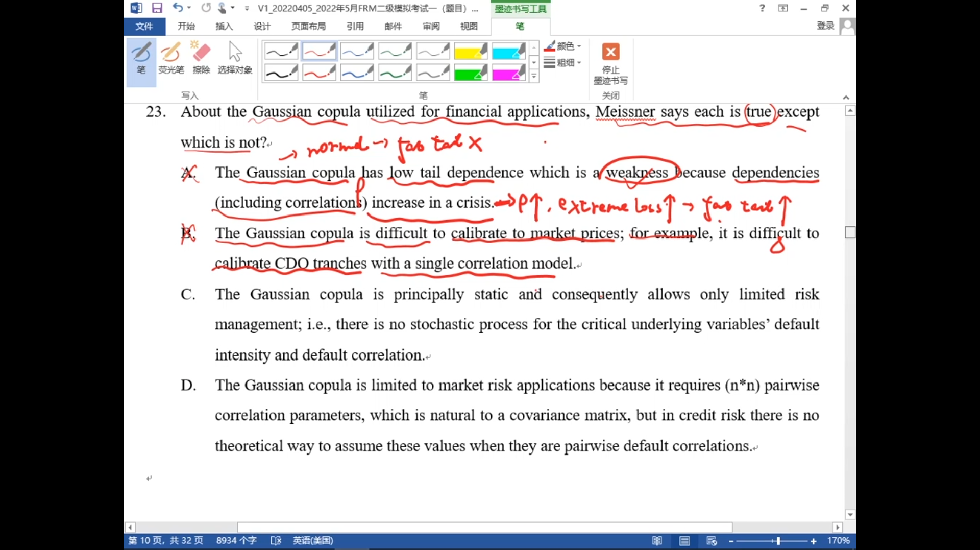Choose the yellow highlighter pen swatch
The image size is (980, 550).
click(x=470, y=52)
